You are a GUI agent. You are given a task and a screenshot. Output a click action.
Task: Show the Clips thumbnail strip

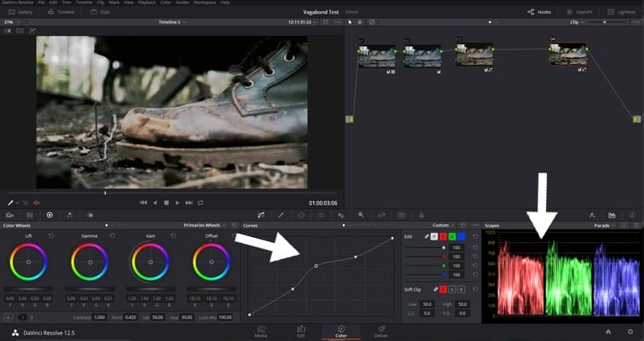pyautogui.click(x=100, y=13)
